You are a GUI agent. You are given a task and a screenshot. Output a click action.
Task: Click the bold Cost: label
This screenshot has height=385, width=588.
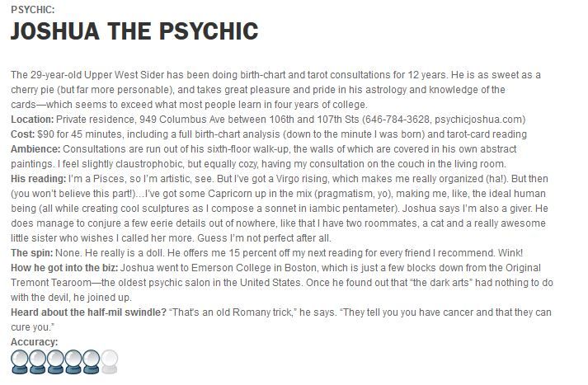(x=23, y=134)
